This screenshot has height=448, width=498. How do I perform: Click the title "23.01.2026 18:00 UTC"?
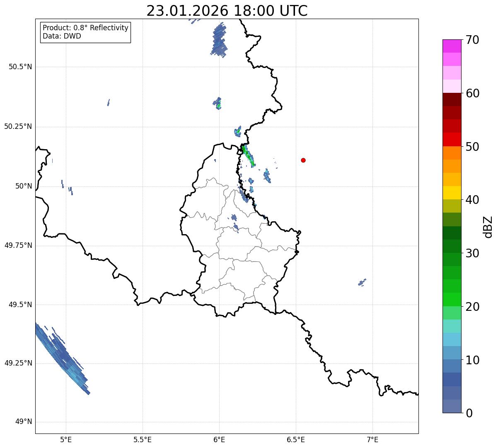(227, 11)
